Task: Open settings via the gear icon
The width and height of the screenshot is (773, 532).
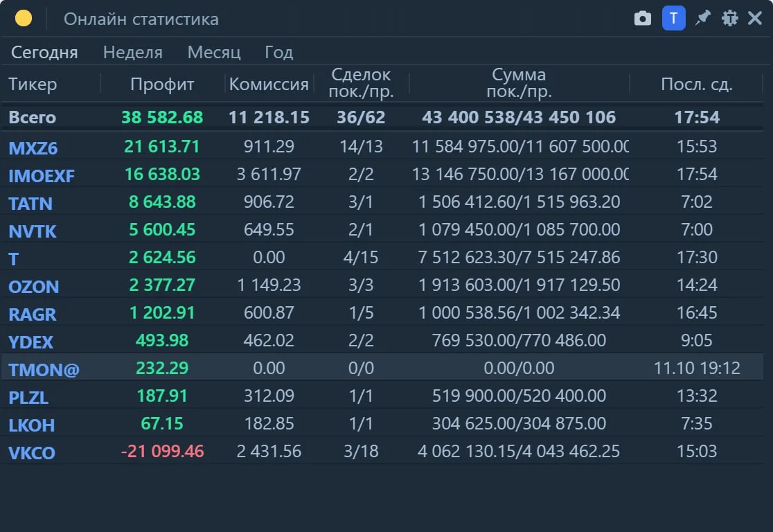Action: (x=729, y=18)
